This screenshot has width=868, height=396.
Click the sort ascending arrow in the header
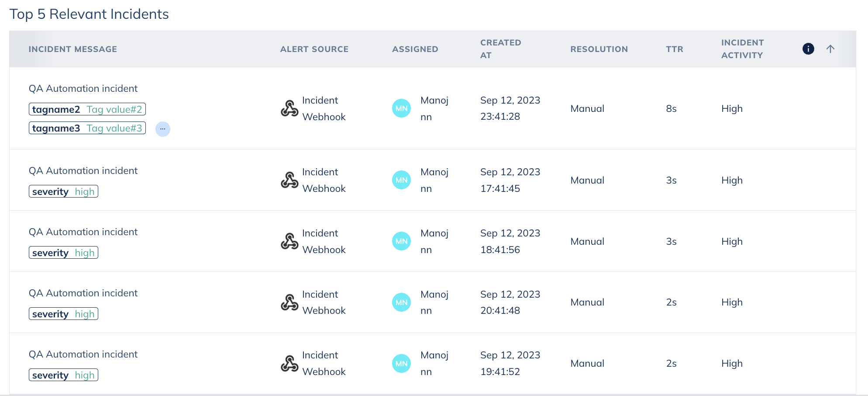pos(830,49)
